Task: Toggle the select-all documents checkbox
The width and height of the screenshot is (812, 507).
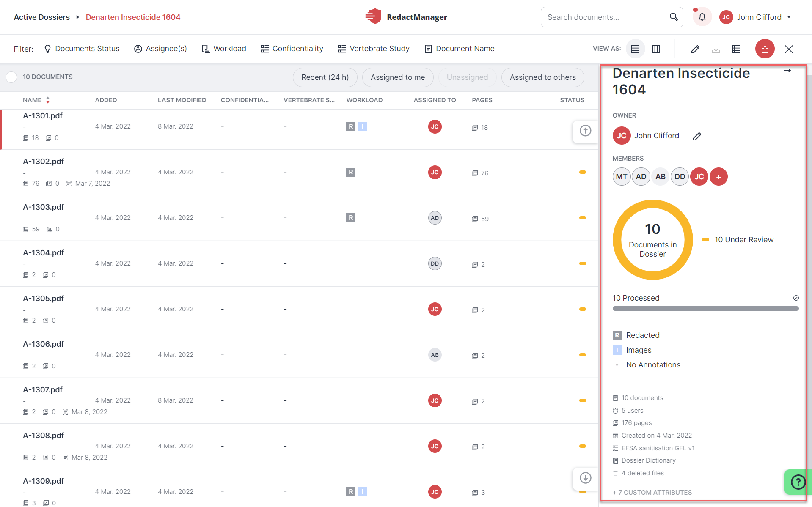Action: (11, 77)
